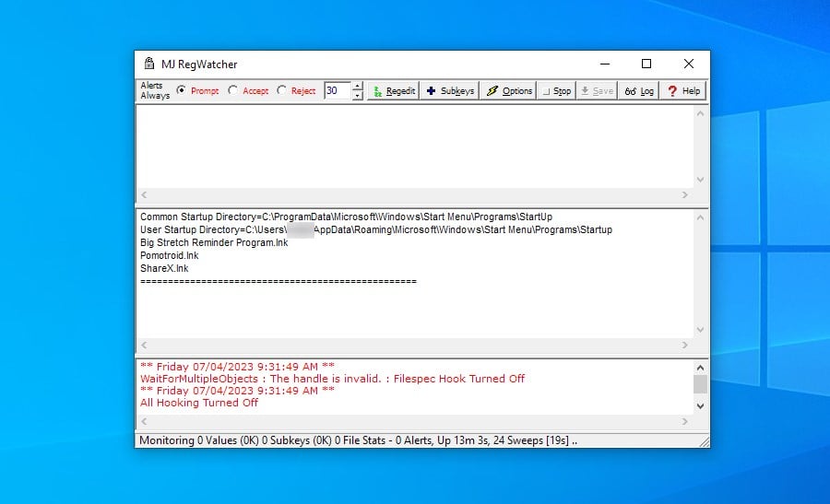
Task: Click the startup list pane's scroll down arrow
Action: coord(700,330)
